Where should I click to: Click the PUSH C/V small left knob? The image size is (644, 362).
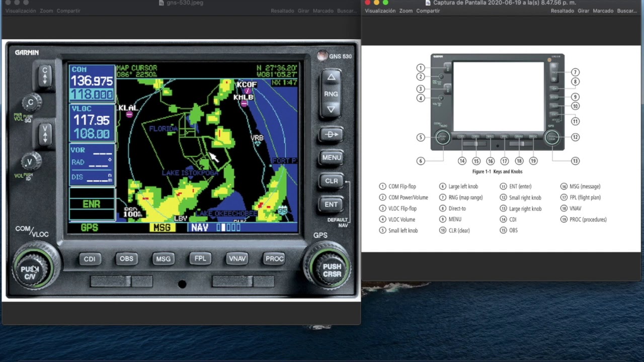tap(30, 272)
